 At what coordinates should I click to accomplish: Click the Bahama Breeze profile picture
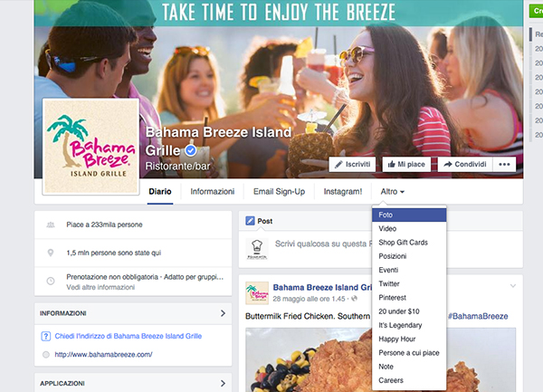(90, 147)
